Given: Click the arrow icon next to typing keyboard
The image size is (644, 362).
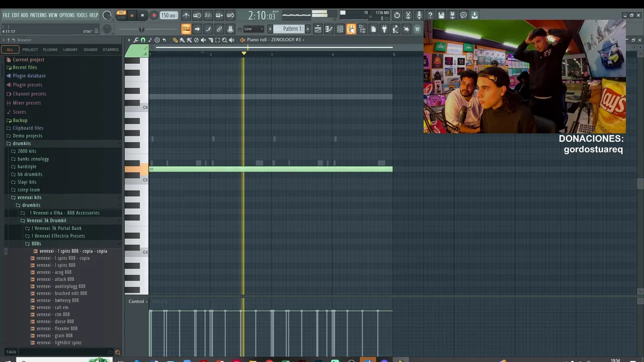Looking at the screenshot, I should pyautogui.click(x=197, y=29).
